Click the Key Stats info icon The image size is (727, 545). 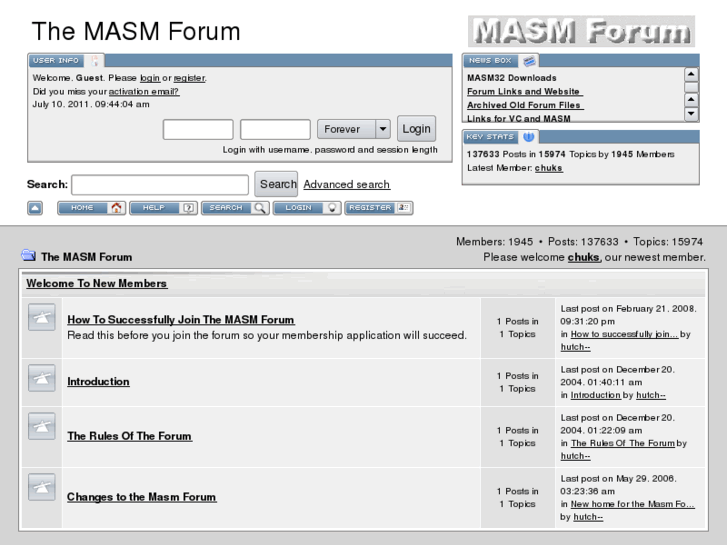click(x=529, y=137)
